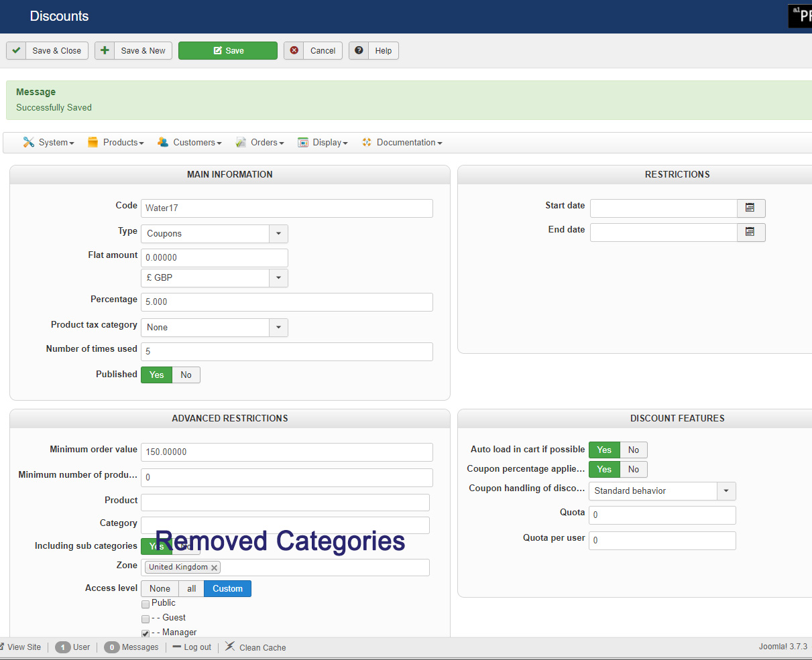Set Published to No
Image resolution: width=812 pixels, height=660 pixels.
(x=186, y=375)
